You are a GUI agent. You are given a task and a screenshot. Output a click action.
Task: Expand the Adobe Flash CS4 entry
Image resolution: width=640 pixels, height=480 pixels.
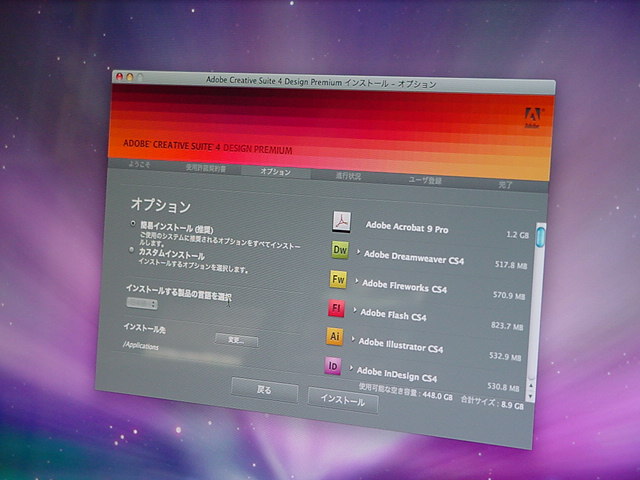click(354, 311)
